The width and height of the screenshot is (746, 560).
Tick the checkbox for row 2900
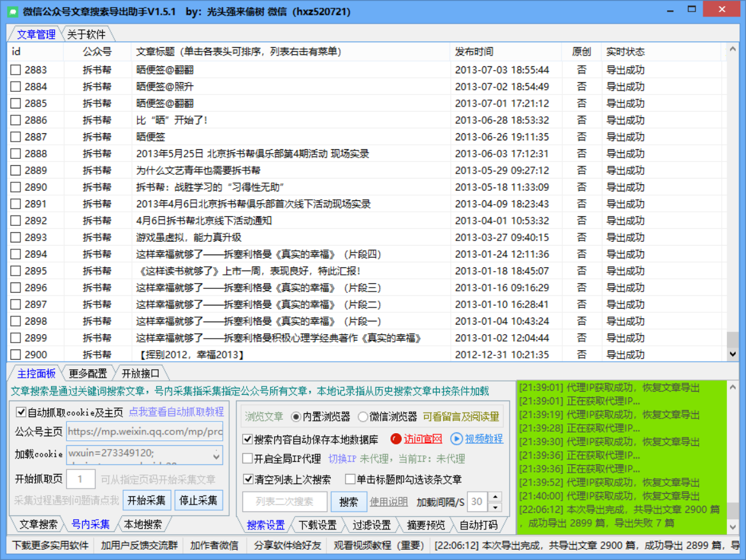[16, 355]
